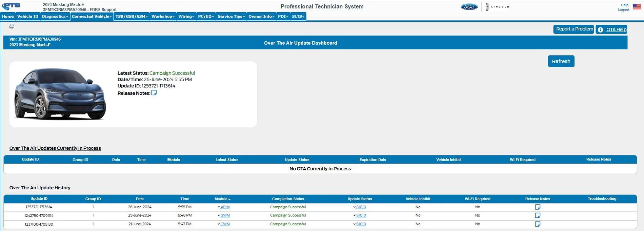Click the Lincoln logo
Viewport: 644px width, 231px height.
pos(497,7)
